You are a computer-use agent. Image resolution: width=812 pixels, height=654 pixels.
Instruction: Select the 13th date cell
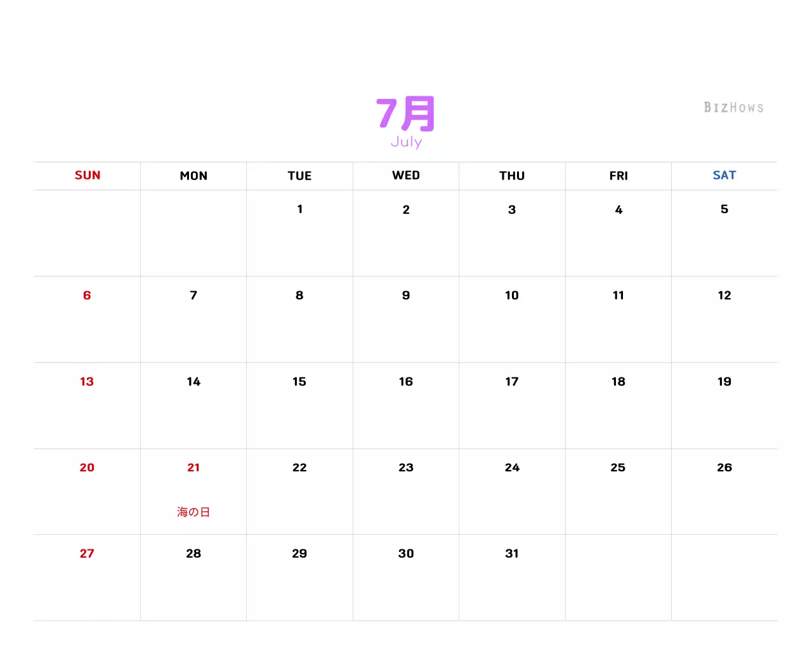(x=87, y=382)
